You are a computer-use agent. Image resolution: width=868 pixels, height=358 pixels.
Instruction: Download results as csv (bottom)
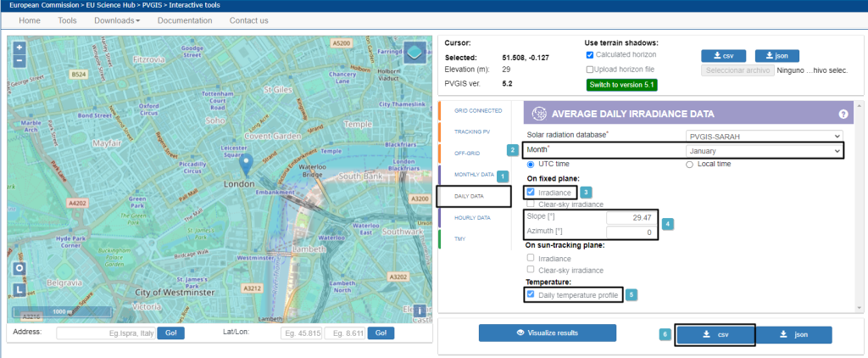click(715, 335)
